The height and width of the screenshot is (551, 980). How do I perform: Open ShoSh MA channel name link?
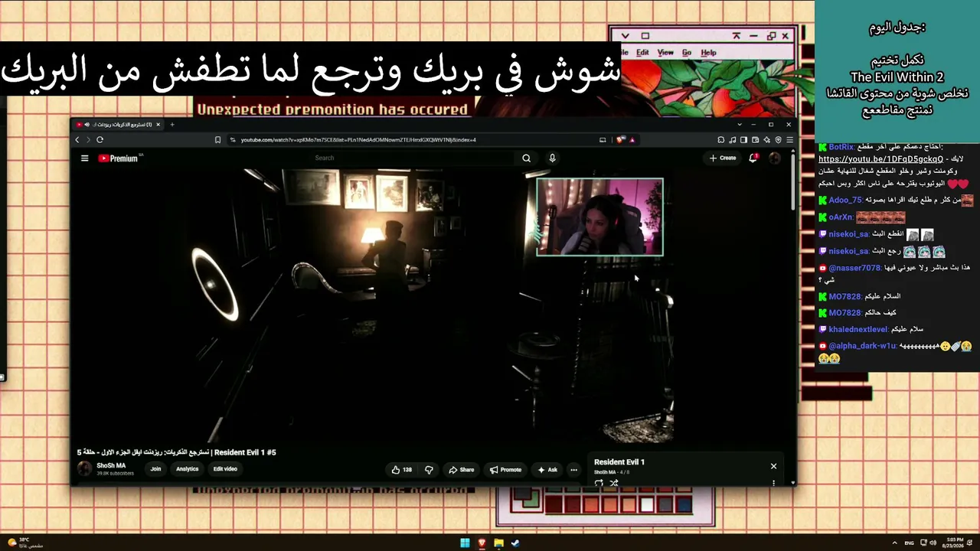(x=111, y=465)
